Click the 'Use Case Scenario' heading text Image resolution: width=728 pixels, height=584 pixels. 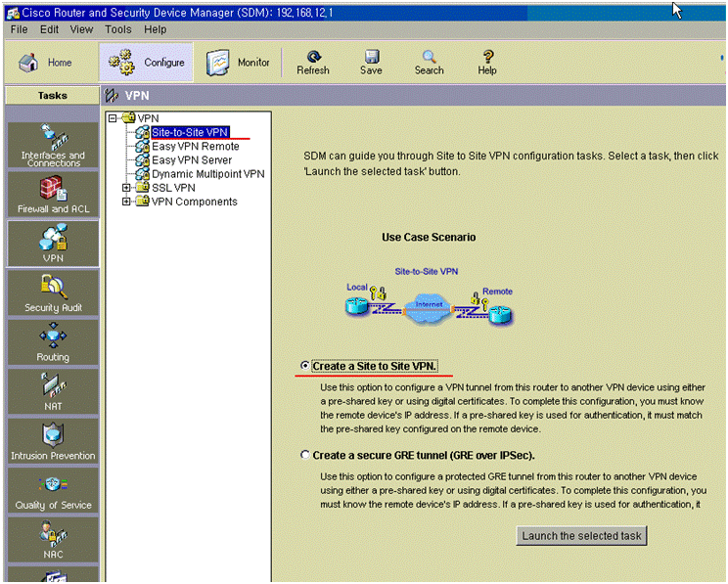(x=429, y=238)
